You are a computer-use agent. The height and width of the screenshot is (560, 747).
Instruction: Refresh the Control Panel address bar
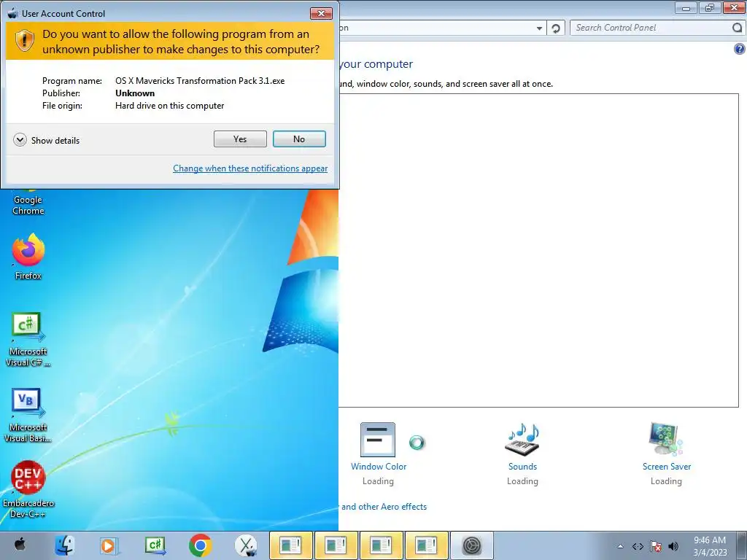point(555,28)
